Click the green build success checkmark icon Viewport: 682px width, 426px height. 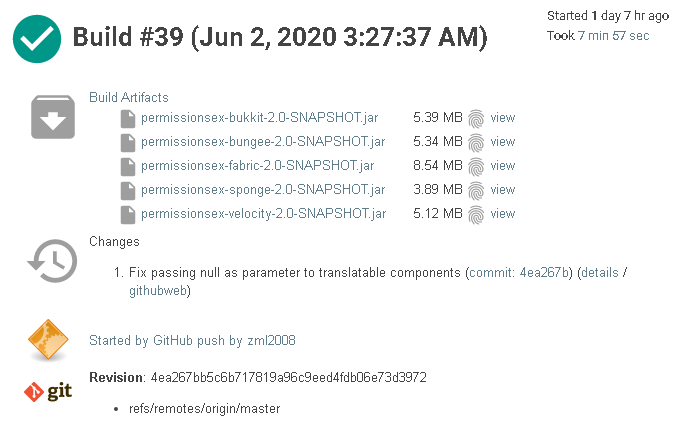point(37,38)
